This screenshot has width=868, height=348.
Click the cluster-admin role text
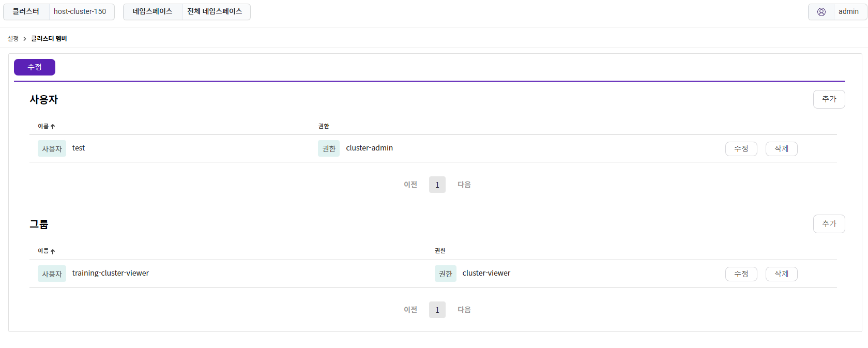(370, 148)
